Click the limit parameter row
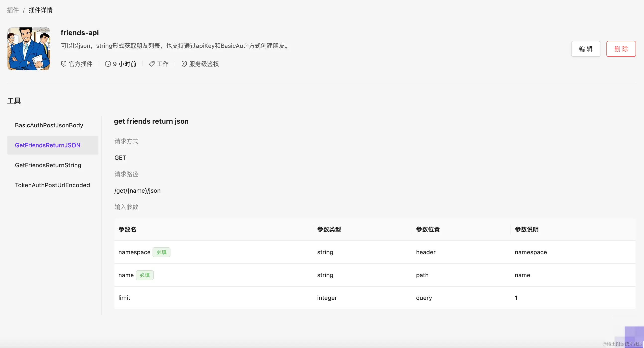 point(124,298)
